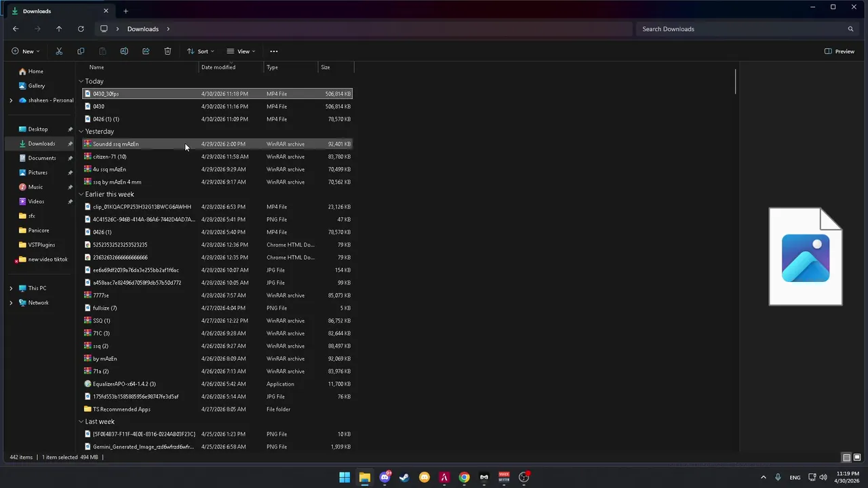Close the Downloads tab
The height and width of the screenshot is (488, 868).
point(106,11)
